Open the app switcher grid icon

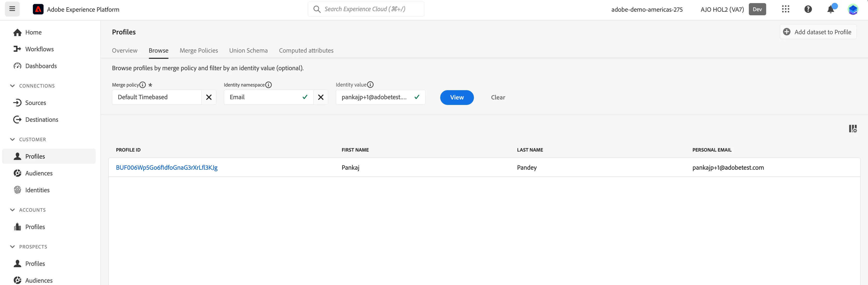pyautogui.click(x=785, y=9)
